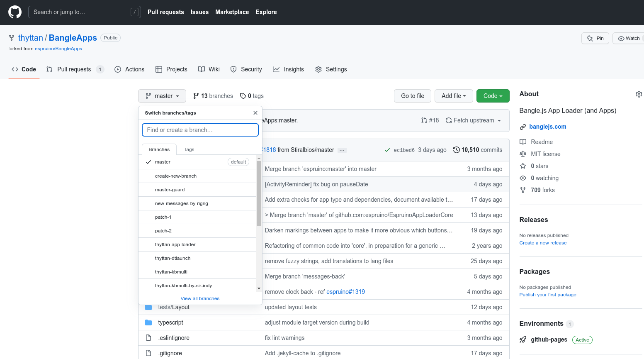644x359 pixels.
Task: Click the MIT license scale icon
Action: pyautogui.click(x=523, y=154)
